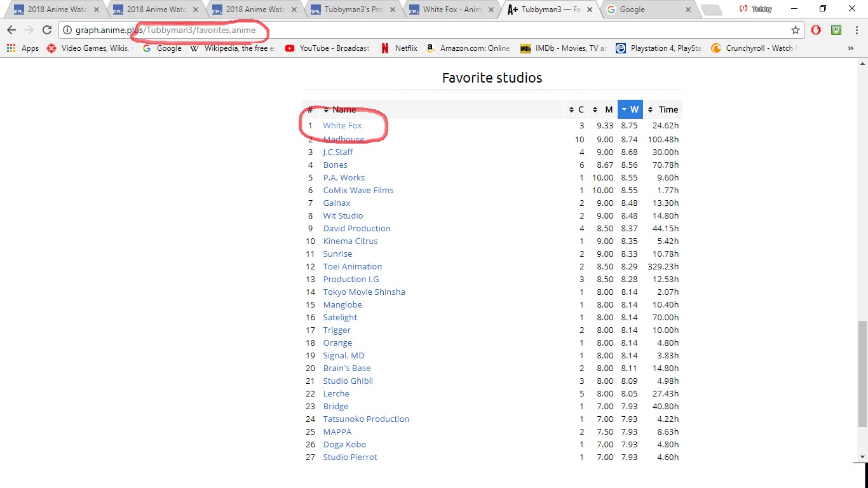Sort table by Time column
This screenshot has width=868, height=488.
click(x=663, y=109)
